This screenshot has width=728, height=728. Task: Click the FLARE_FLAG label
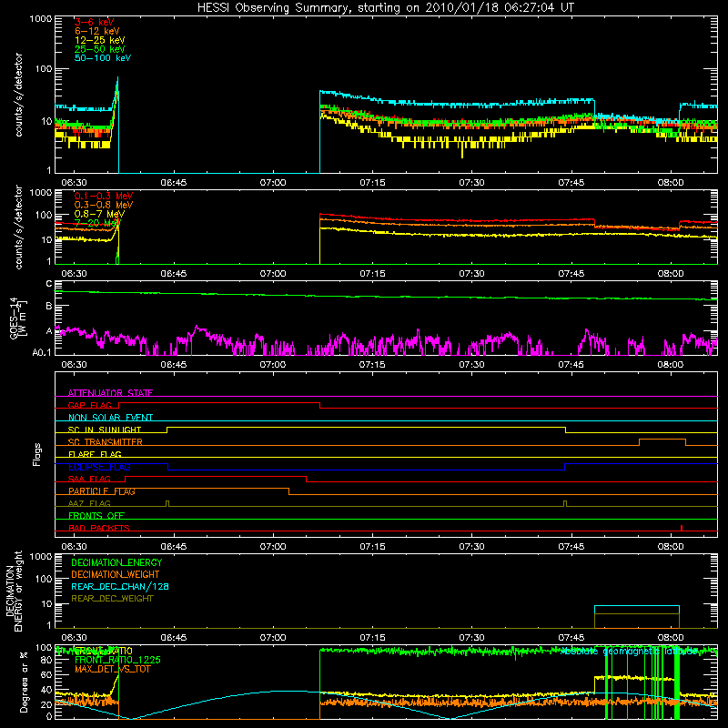(x=95, y=454)
